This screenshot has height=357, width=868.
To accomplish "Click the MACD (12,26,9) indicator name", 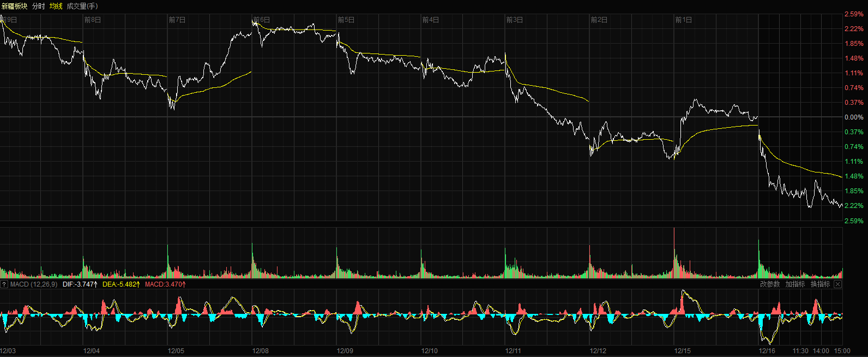I will [x=34, y=284].
